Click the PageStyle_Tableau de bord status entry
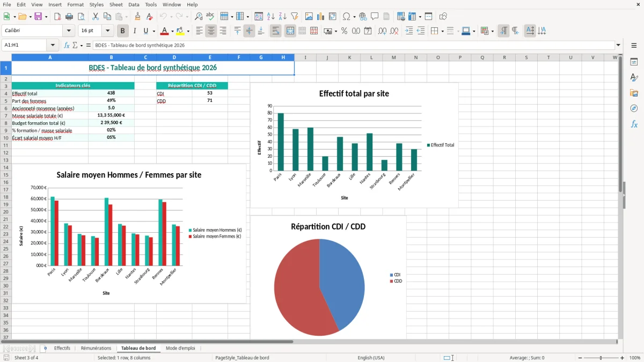The image size is (644, 362). click(242, 358)
